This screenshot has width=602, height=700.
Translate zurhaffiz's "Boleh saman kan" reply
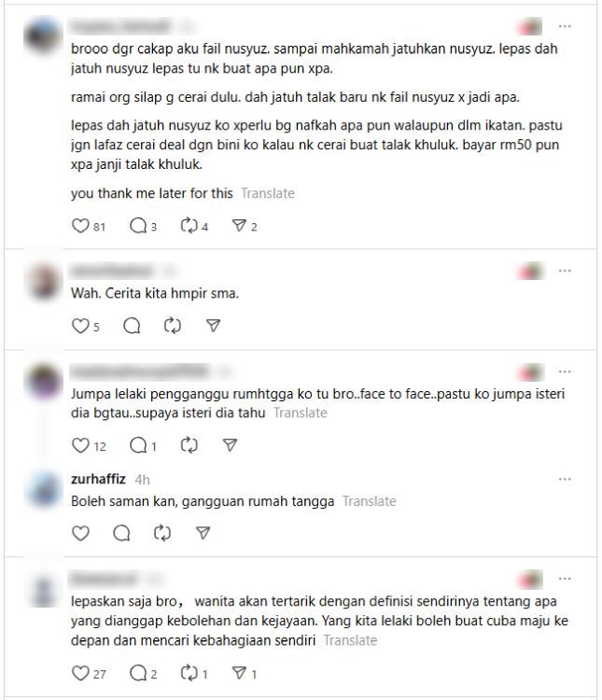point(370,501)
